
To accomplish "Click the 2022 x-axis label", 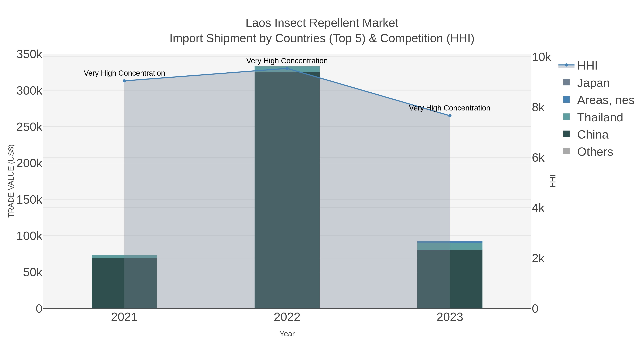I will pyautogui.click(x=287, y=317).
